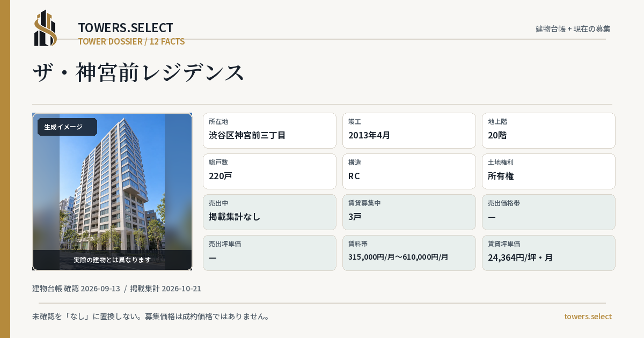
Task: Select the 賃料帯 card with rent range
Action: [409, 253]
